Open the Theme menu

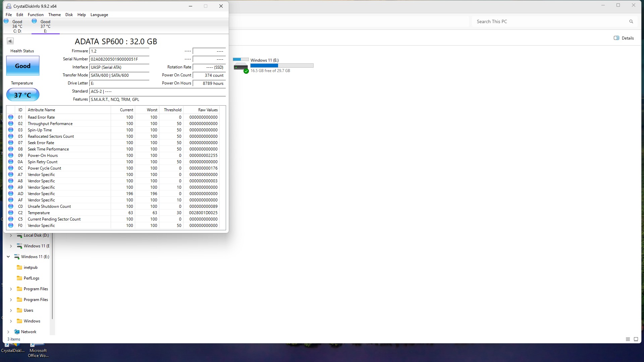pyautogui.click(x=54, y=15)
